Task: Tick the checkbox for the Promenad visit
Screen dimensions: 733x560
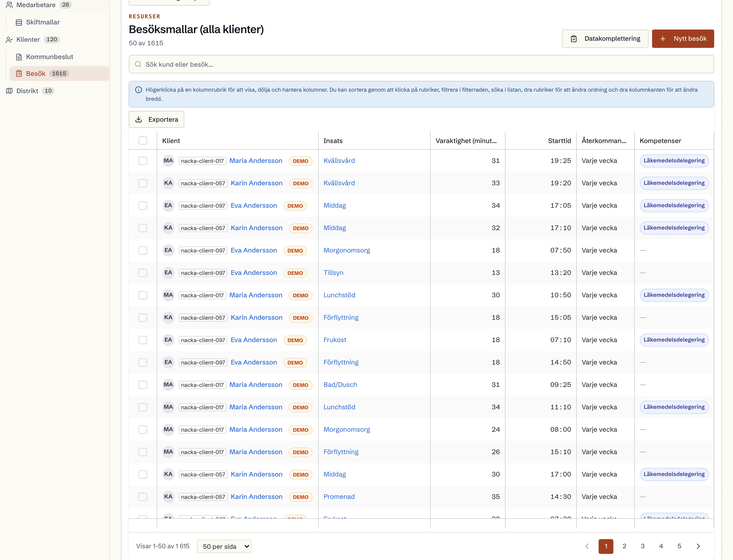Action: pyautogui.click(x=143, y=497)
